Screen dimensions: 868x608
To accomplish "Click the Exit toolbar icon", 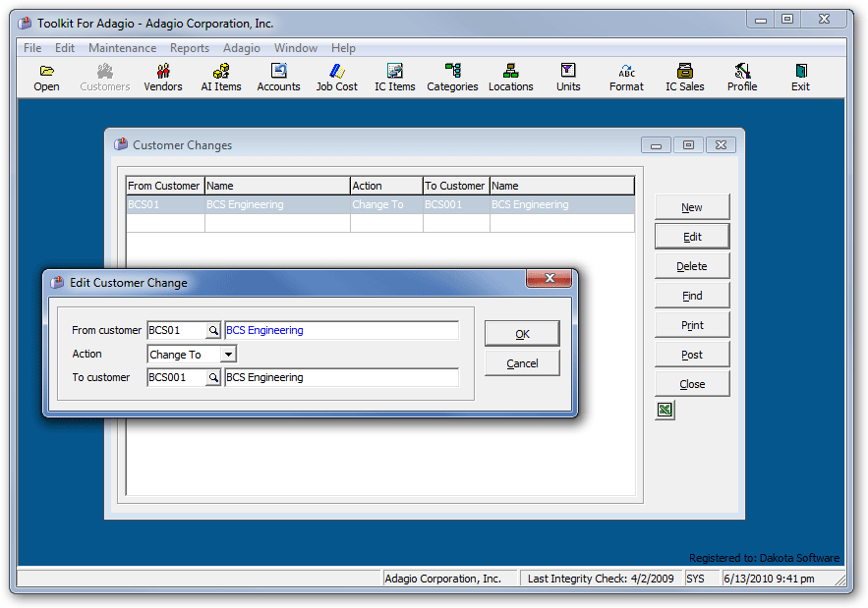I will (800, 78).
